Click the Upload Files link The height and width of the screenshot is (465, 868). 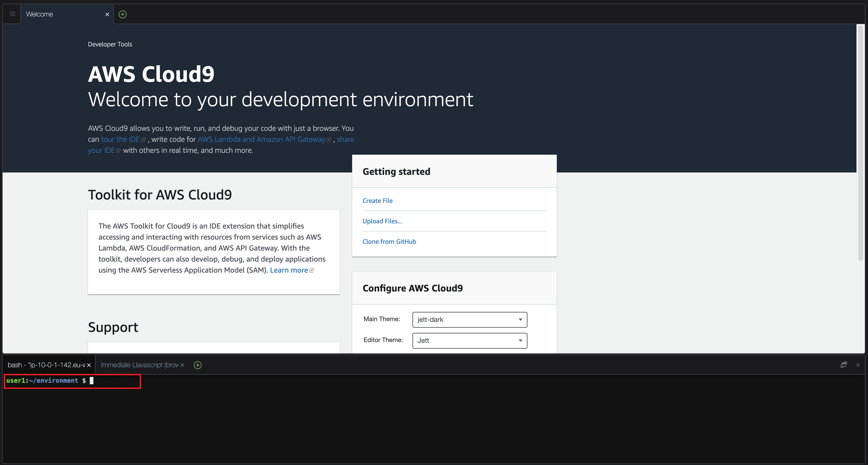point(382,221)
